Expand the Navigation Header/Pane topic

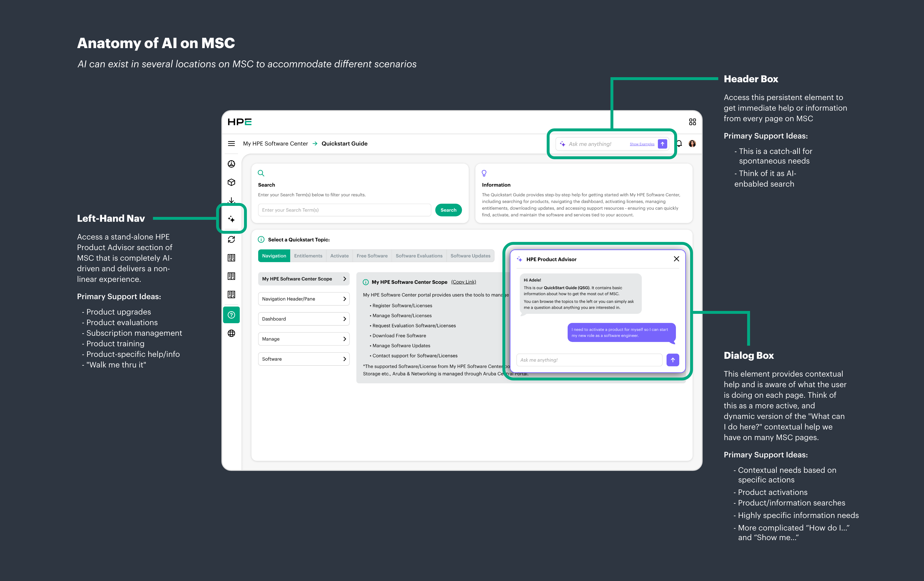click(303, 299)
